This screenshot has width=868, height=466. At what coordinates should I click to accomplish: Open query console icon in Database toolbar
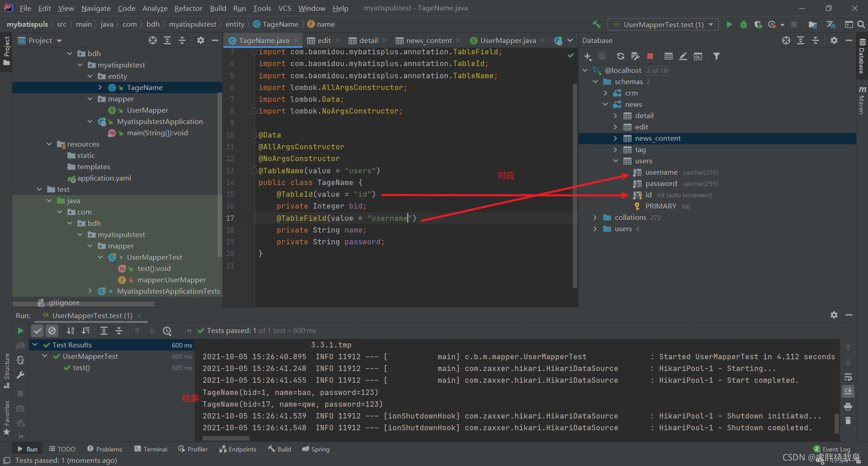(698, 56)
